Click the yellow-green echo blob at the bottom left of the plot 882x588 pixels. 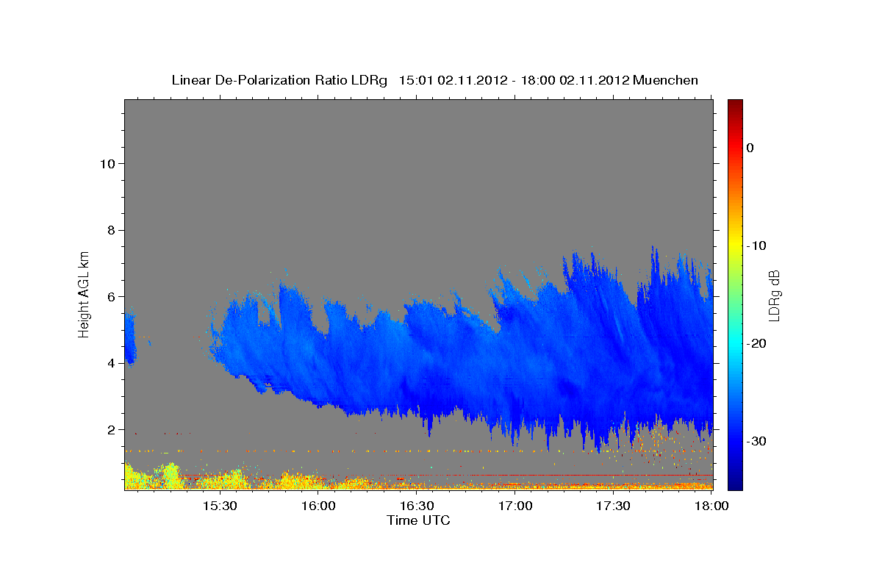151,476
